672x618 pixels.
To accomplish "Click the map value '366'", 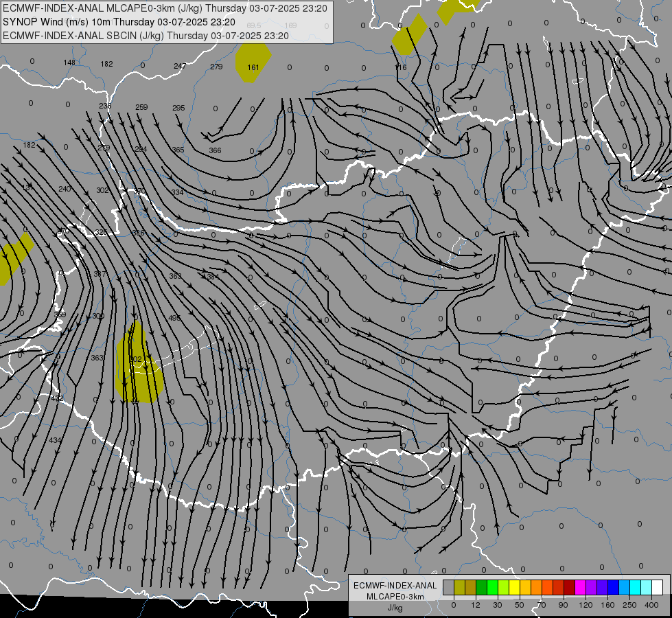I will coord(215,150).
